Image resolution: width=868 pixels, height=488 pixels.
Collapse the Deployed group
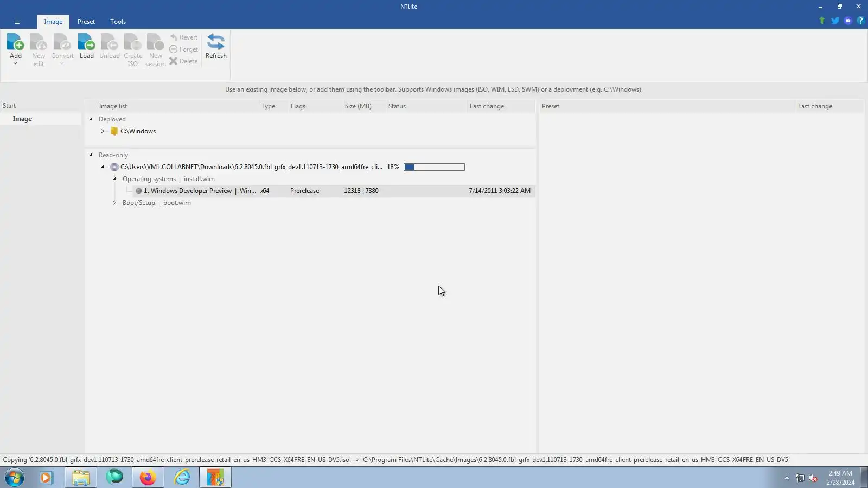click(91, 119)
